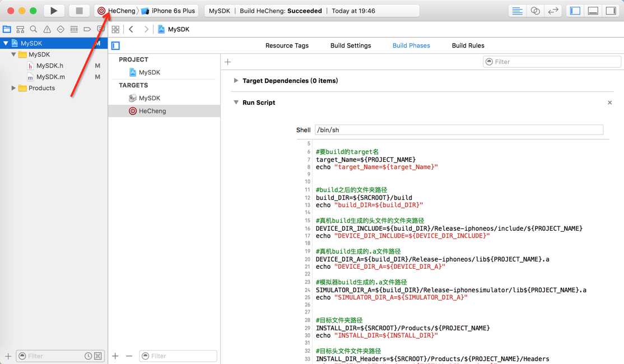Show only source-controlled files filter
Screen dimensions: 624x364
[98, 356]
